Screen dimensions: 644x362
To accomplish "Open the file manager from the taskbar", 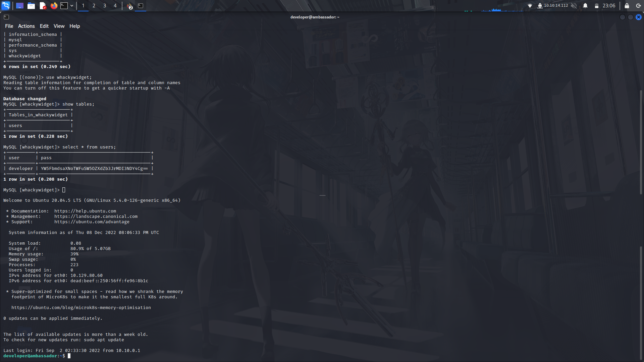I will pos(31,6).
